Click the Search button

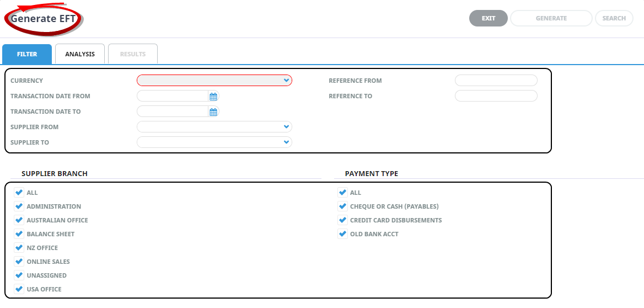coord(614,18)
